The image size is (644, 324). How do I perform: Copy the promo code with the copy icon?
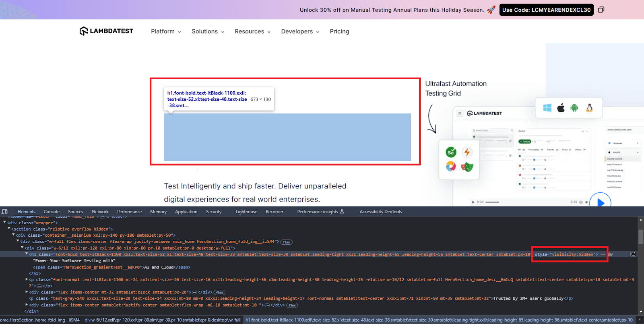(601, 10)
